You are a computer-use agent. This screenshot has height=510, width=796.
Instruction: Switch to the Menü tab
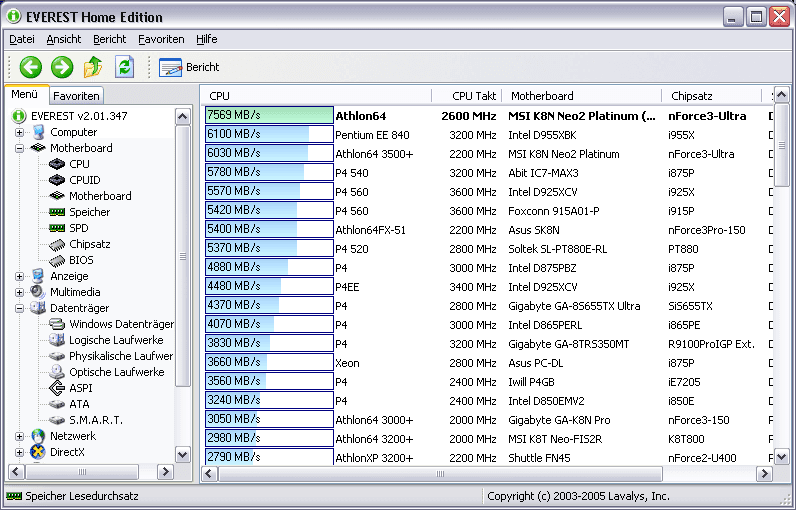[x=25, y=94]
